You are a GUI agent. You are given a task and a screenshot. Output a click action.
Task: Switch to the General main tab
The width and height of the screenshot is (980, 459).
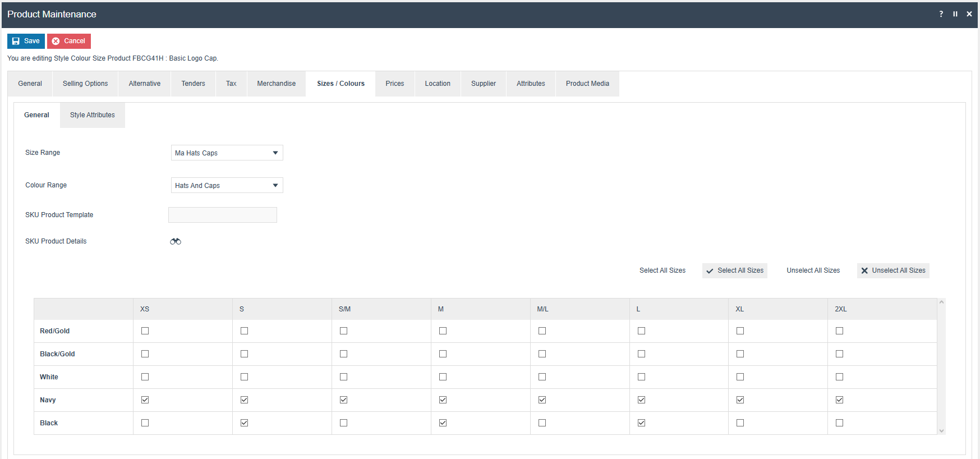30,84
